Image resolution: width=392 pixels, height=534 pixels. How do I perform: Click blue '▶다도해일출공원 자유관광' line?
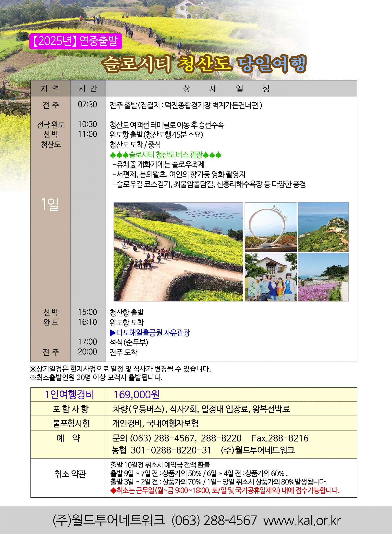(150, 333)
